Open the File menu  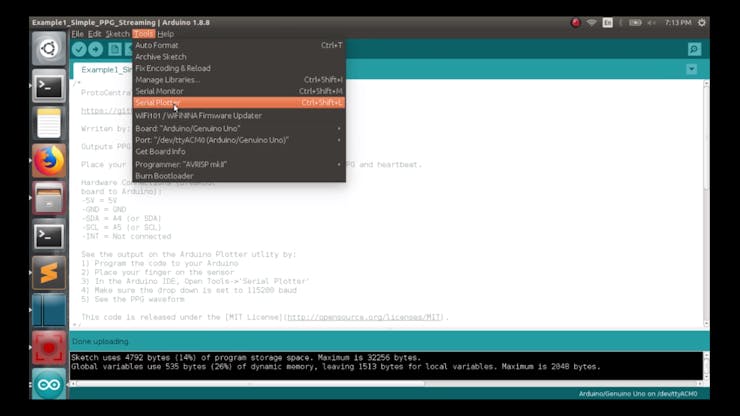coord(77,34)
